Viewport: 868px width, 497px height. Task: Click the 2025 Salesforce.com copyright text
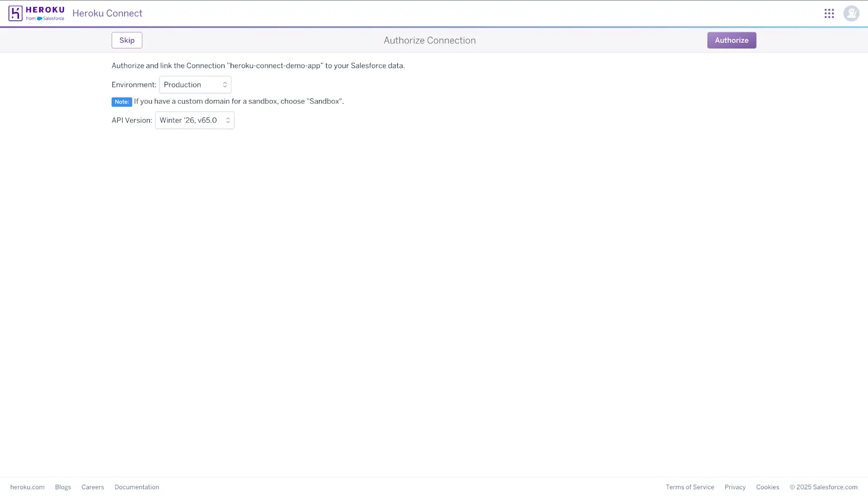coord(824,487)
